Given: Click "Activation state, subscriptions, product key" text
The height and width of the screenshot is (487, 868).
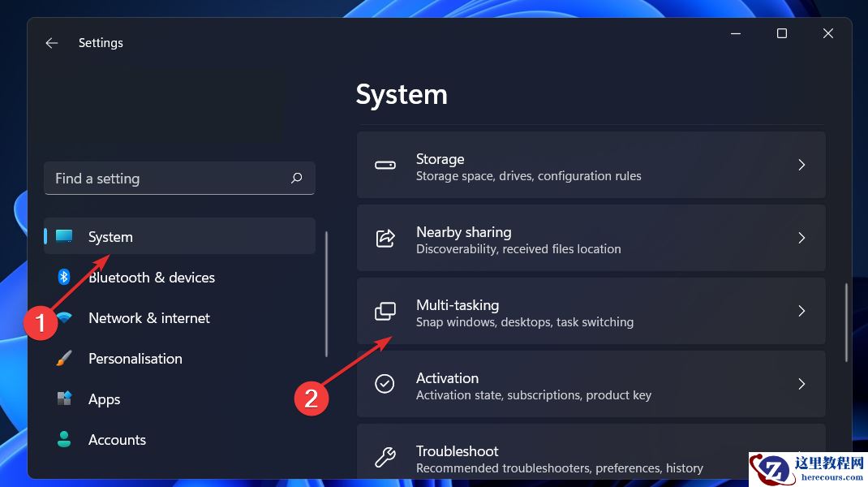Looking at the screenshot, I should coord(534,395).
